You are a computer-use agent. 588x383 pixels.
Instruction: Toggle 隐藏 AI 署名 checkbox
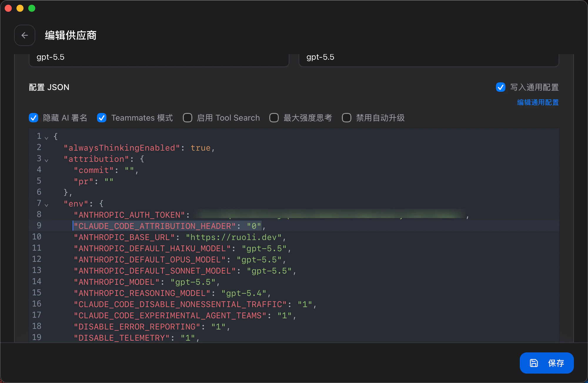click(x=34, y=118)
